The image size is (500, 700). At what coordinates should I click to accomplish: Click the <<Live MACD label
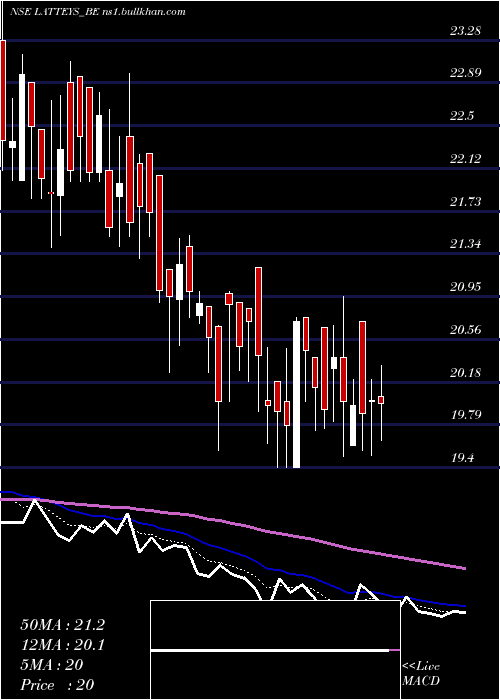421,674
